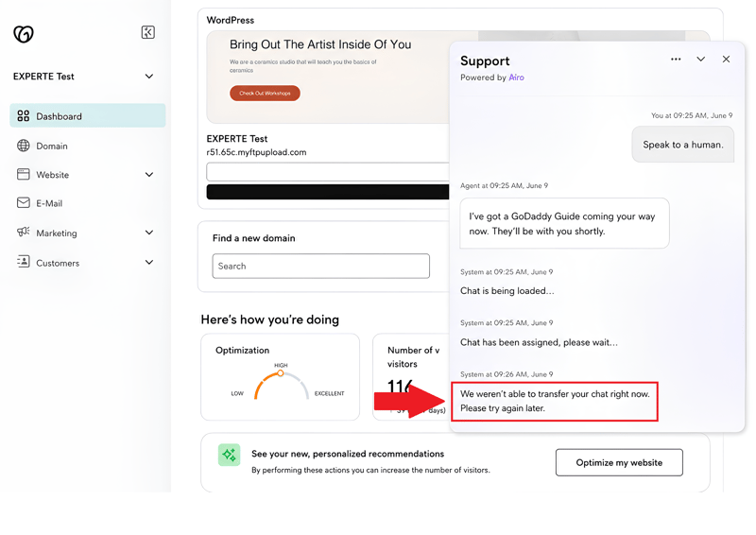This screenshot has height=535, width=756.
Task: Open the Airo link in Support header
Action: tap(516, 78)
